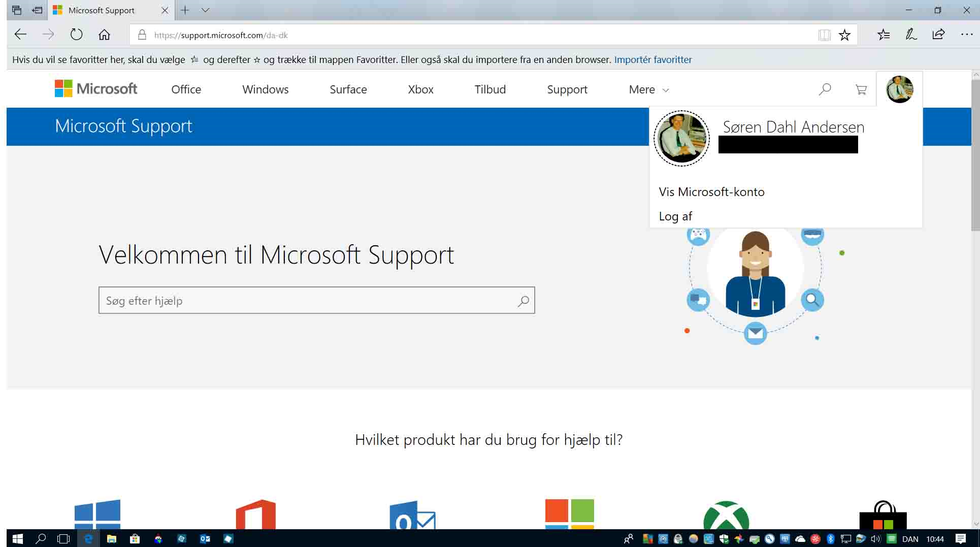Open the People icon in taskbar
This screenshot has height=547, width=980.
click(629, 539)
